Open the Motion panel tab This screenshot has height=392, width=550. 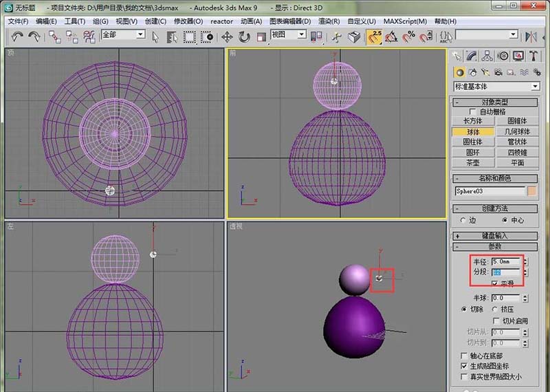click(x=503, y=56)
